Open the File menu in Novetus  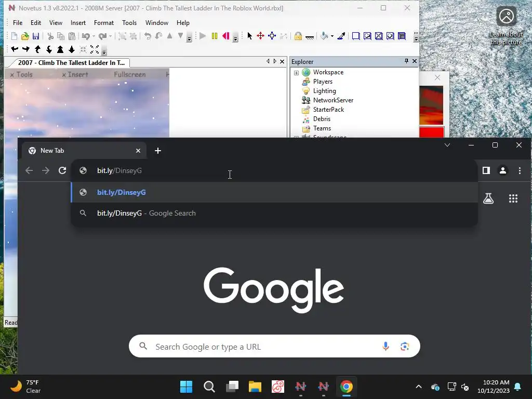(18, 23)
